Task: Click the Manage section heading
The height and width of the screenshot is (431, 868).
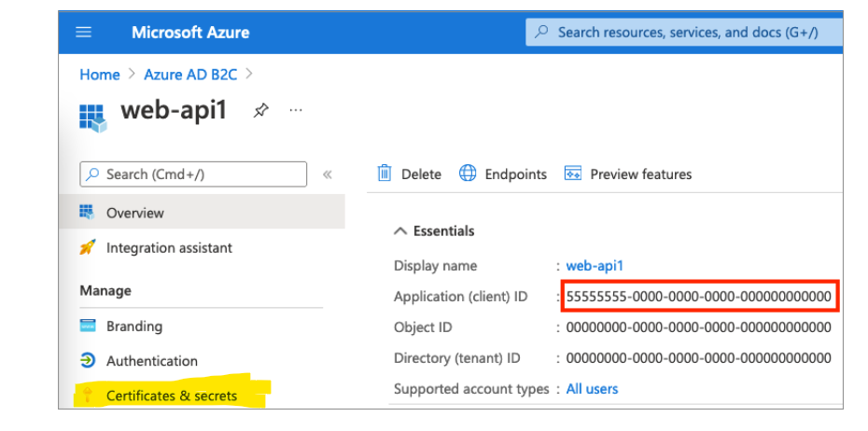Action: click(x=105, y=290)
